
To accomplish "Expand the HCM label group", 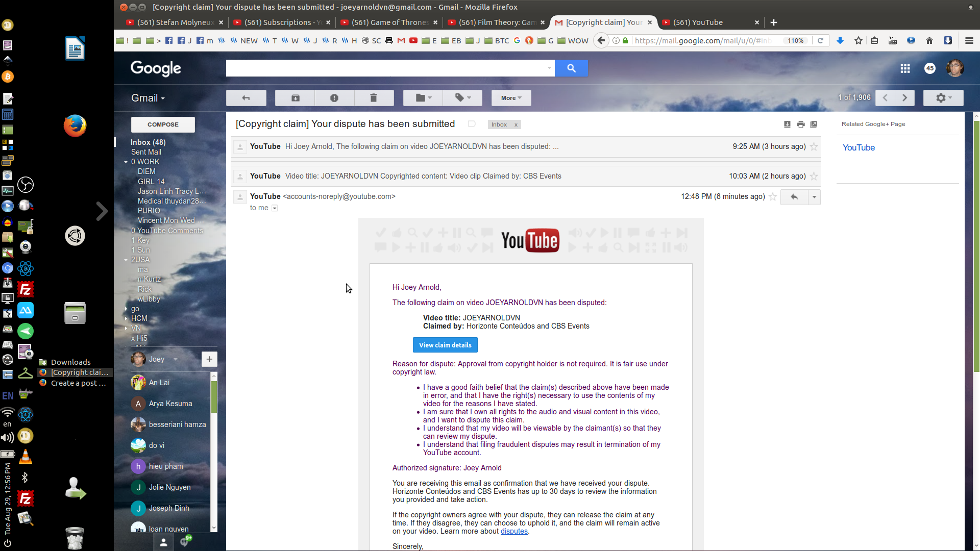I will [x=126, y=319].
